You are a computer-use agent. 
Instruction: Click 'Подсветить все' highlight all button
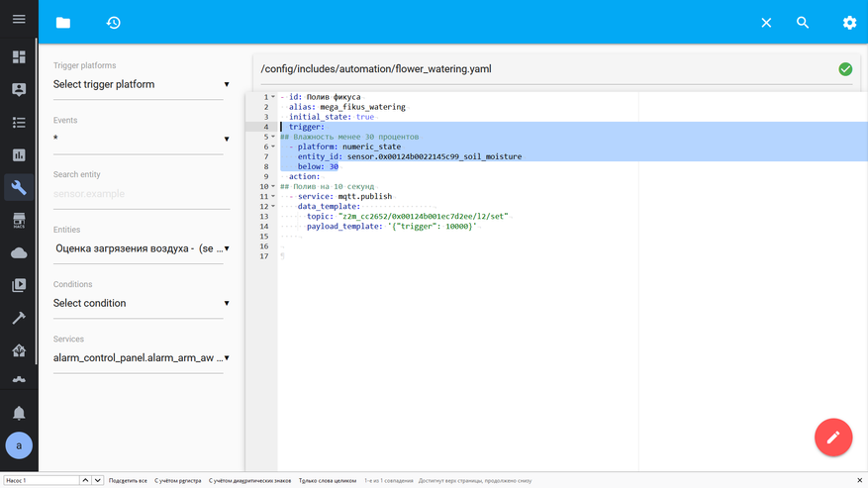click(128, 480)
